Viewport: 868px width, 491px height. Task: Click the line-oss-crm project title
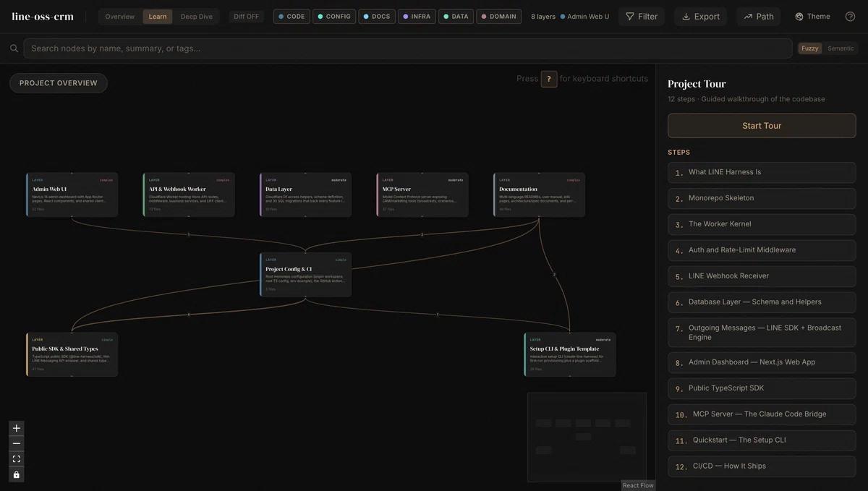43,17
